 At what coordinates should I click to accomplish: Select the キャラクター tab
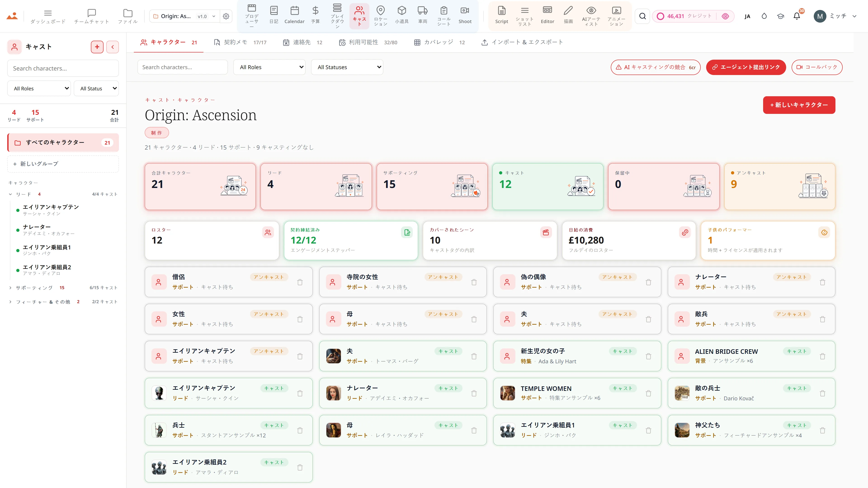(168, 42)
